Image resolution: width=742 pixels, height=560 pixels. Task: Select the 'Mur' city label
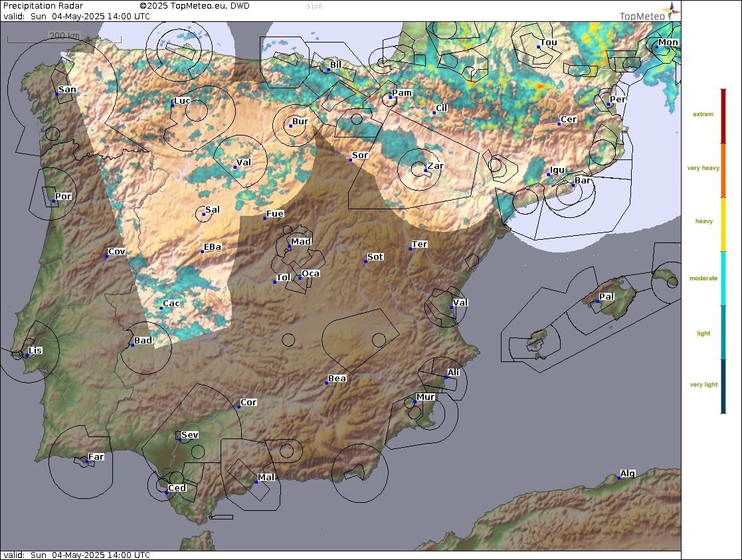(425, 397)
